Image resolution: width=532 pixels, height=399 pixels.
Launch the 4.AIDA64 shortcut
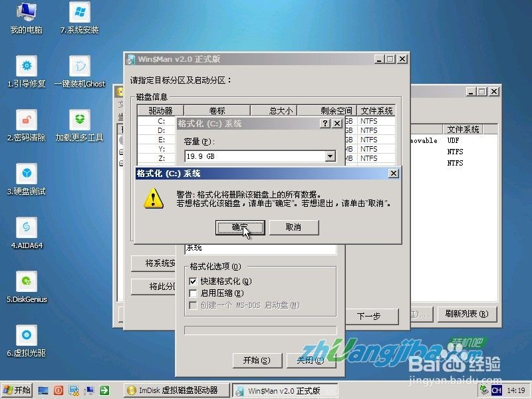[x=27, y=233]
